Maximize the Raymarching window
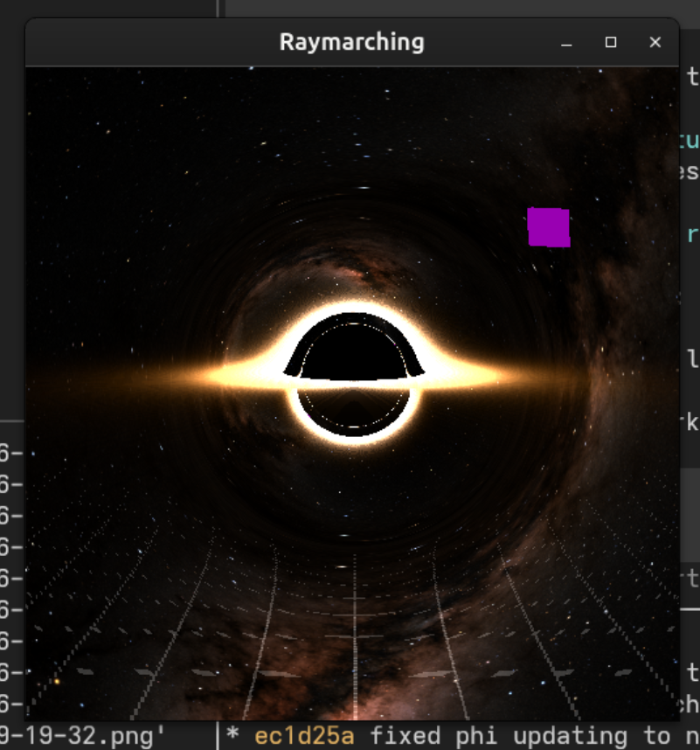This screenshot has width=700, height=750. 610,42
